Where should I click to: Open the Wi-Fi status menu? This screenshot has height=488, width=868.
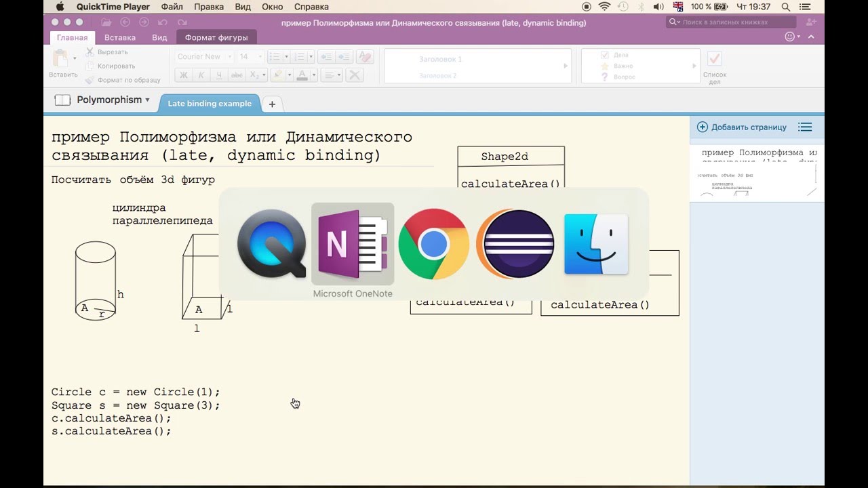tap(604, 7)
